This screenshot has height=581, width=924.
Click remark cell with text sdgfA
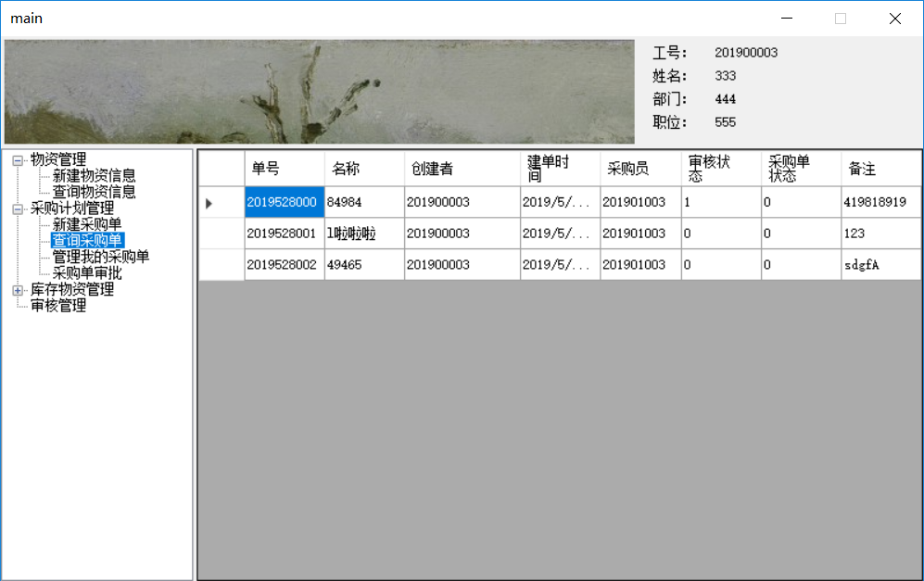pyautogui.click(x=880, y=265)
